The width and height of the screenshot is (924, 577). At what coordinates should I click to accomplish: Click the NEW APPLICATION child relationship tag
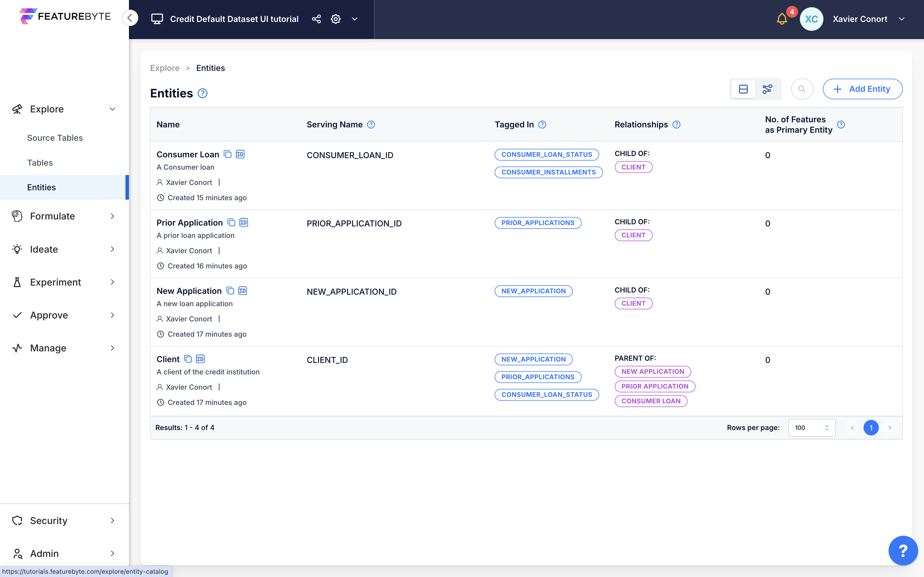(x=652, y=371)
